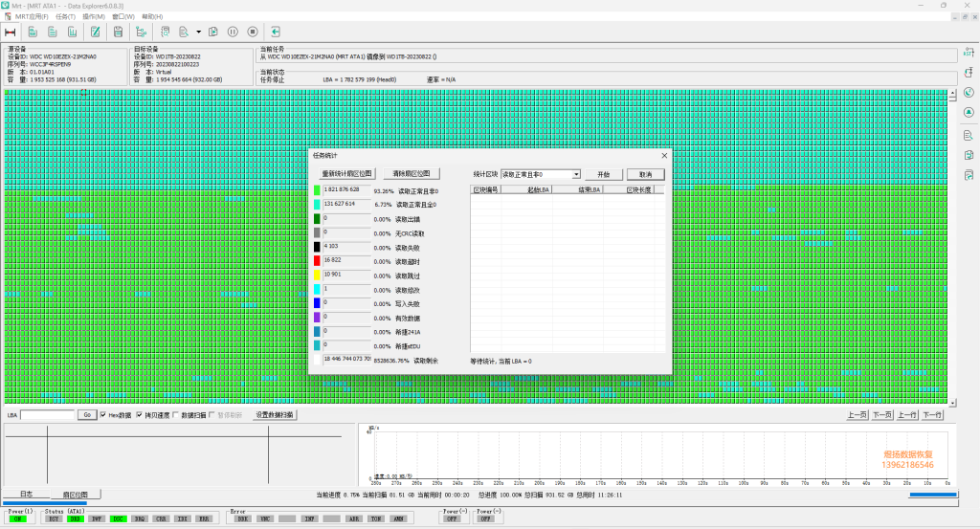Image resolution: width=980 pixels, height=529 pixels.
Task: Click the seventh right sidebar document icon
Action: coord(969,175)
